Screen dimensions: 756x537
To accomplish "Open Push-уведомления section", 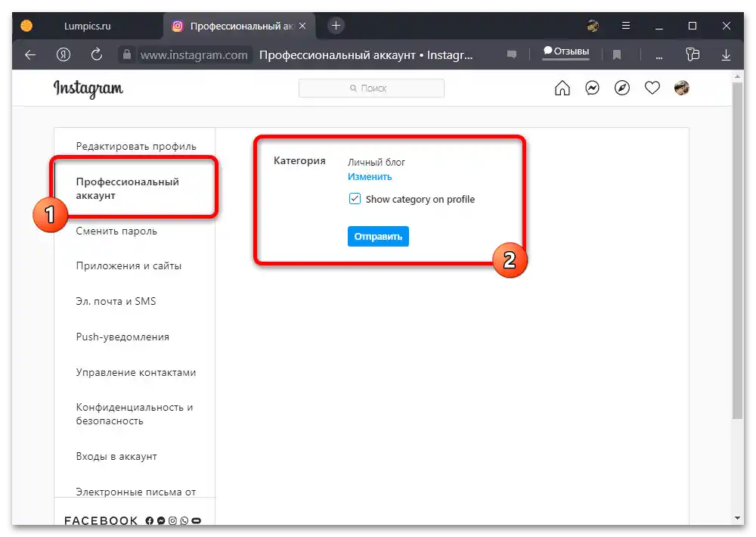I will 122,337.
